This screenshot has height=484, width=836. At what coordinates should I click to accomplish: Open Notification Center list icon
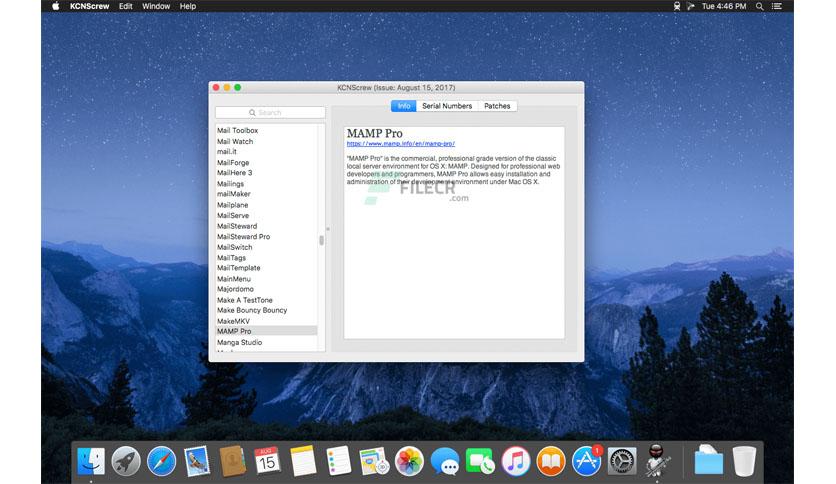tap(777, 6)
